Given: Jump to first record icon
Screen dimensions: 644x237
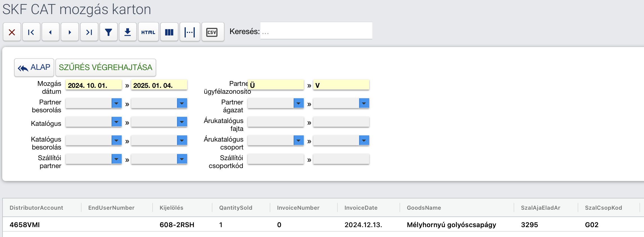Looking at the screenshot, I should [x=31, y=32].
